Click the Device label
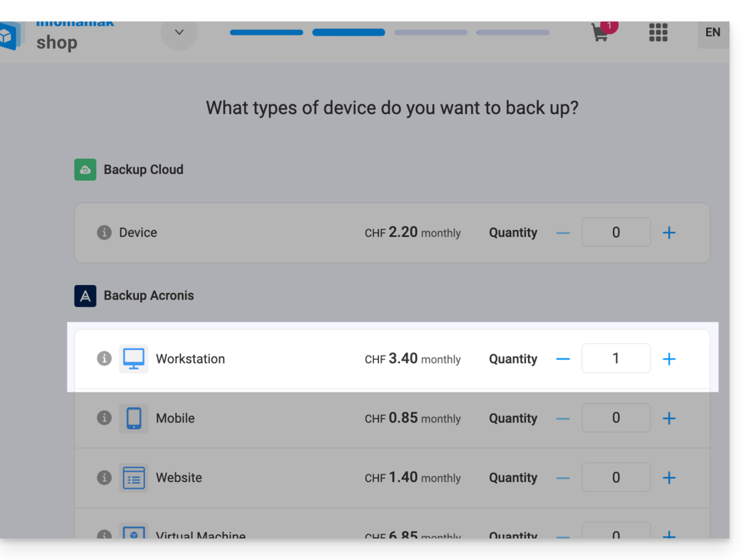The height and width of the screenshot is (560, 751). click(x=138, y=233)
